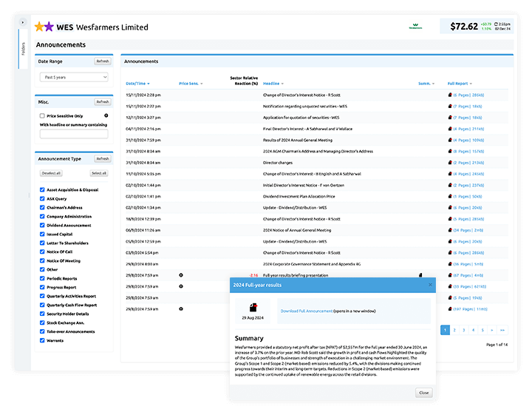
Task: Click the Price Sensitive Only info icon
Action: [x=106, y=116]
